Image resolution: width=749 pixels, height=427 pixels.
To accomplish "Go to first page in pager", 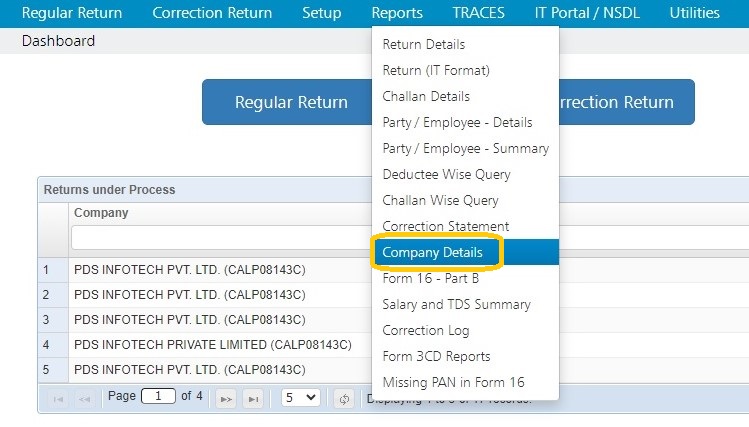I will pyautogui.click(x=56, y=398).
